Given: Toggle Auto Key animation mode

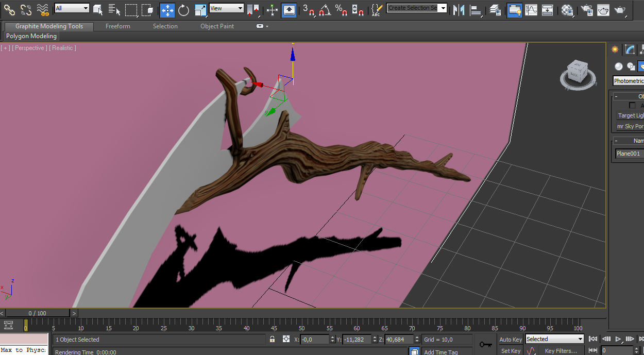Looking at the screenshot, I should click(x=511, y=339).
